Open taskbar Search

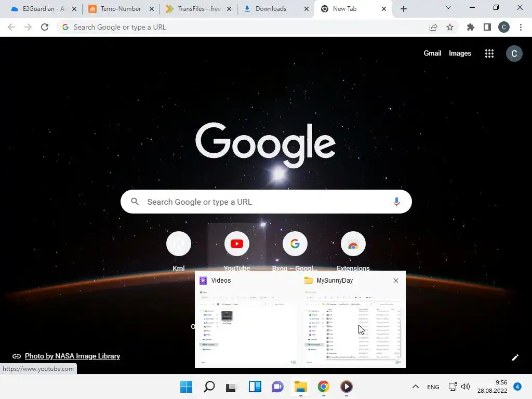209,387
